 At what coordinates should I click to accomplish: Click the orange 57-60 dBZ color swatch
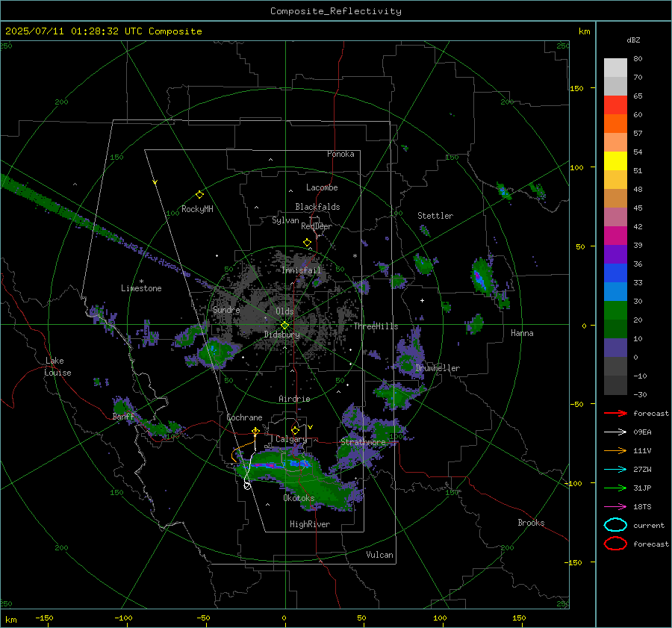pyautogui.click(x=615, y=124)
